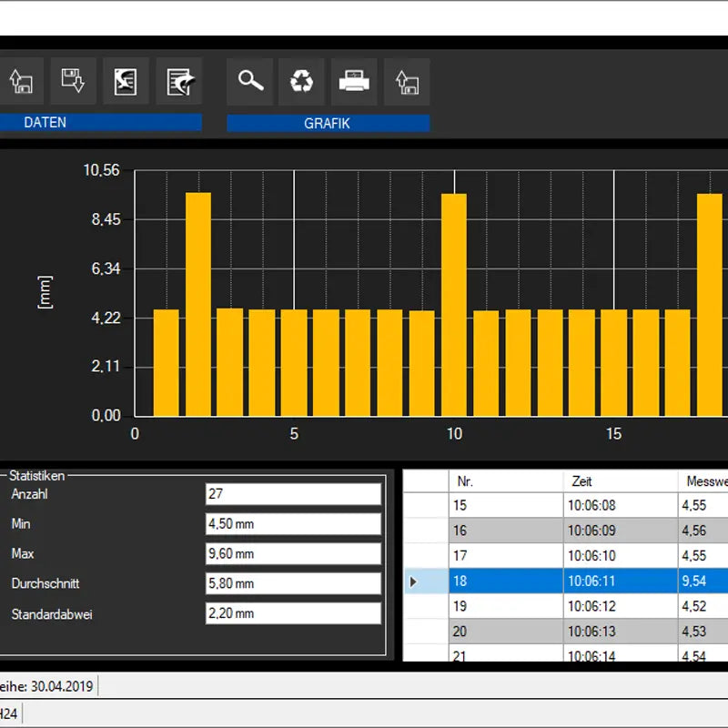Click the save data with download arrow icon
The height and width of the screenshot is (728, 728).
73,81
